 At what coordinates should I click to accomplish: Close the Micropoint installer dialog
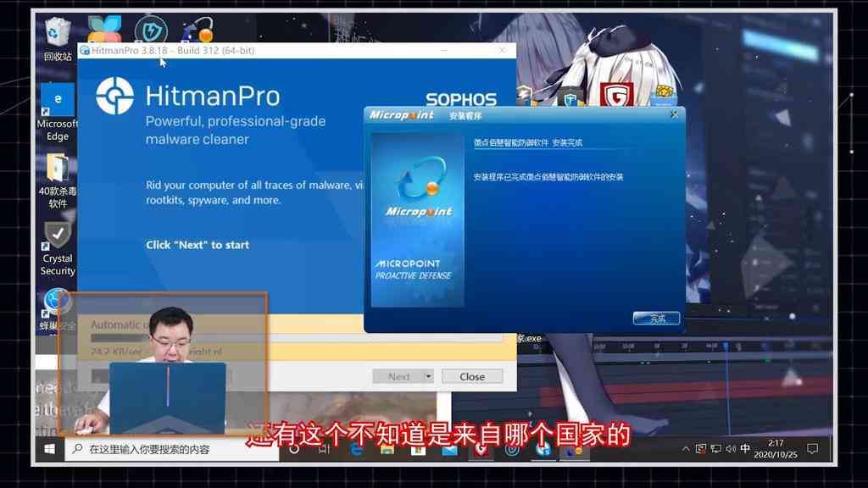click(674, 114)
